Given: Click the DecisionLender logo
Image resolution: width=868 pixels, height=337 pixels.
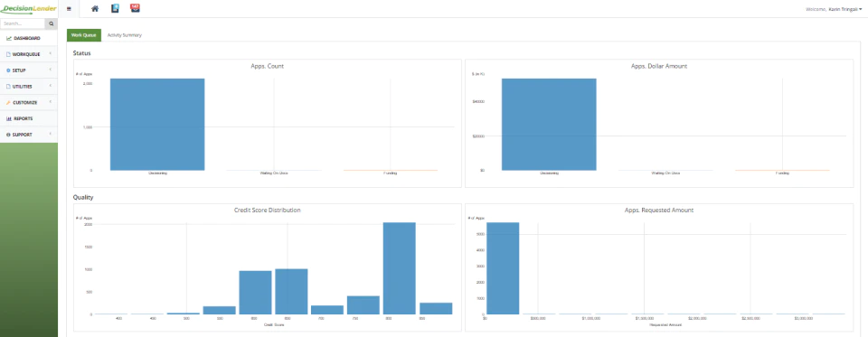Looking at the screenshot, I should pyautogui.click(x=28, y=9).
